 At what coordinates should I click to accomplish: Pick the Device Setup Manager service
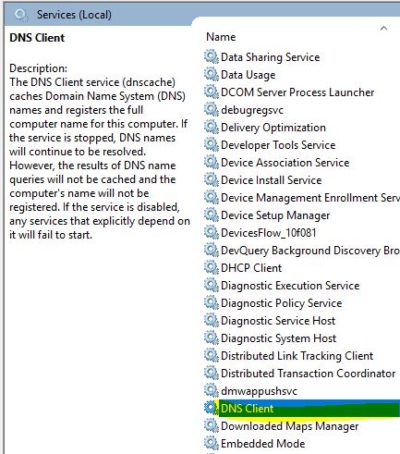click(275, 215)
